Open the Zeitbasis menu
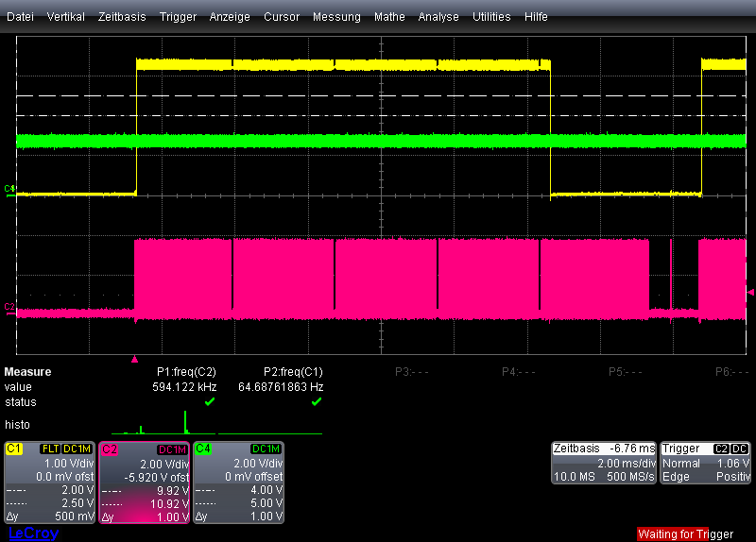This screenshot has height=542, width=756. coord(122,17)
